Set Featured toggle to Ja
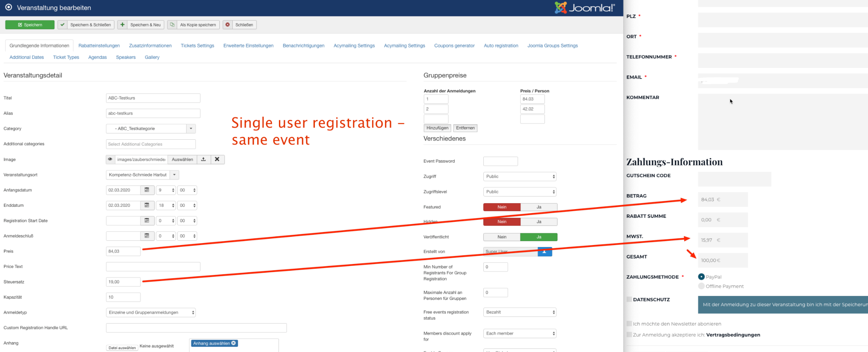868x352 pixels. (x=539, y=207)
